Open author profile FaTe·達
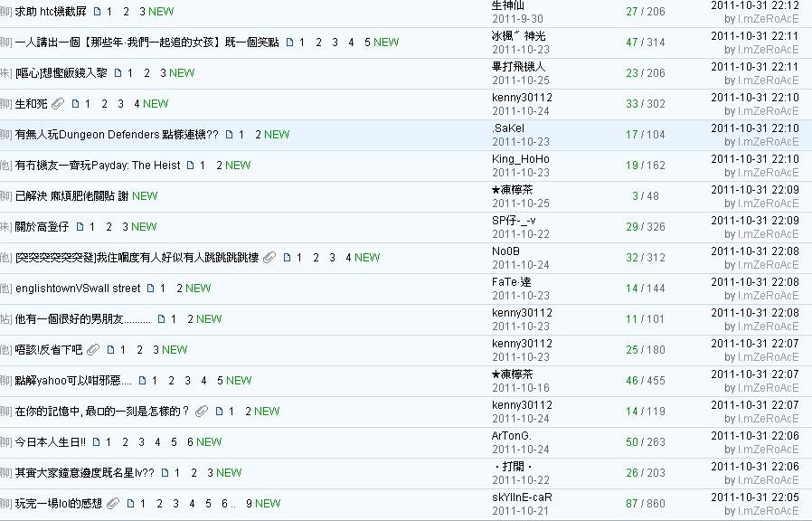Screen dimensions: 812x521 click(x=511, y=282)
